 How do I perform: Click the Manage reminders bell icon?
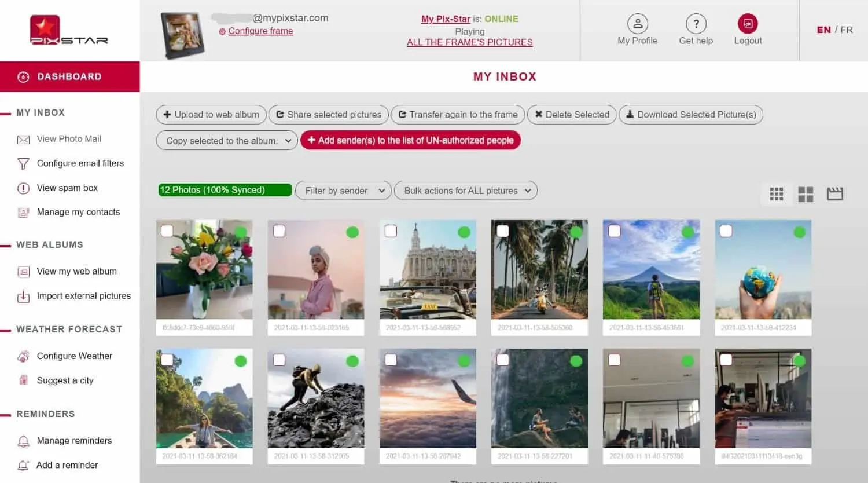[23, 441]
